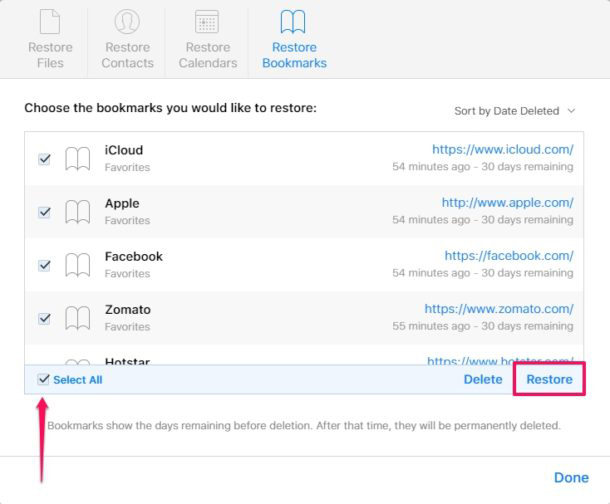Click the Zomato bookmark title

(x=128, y=310)
